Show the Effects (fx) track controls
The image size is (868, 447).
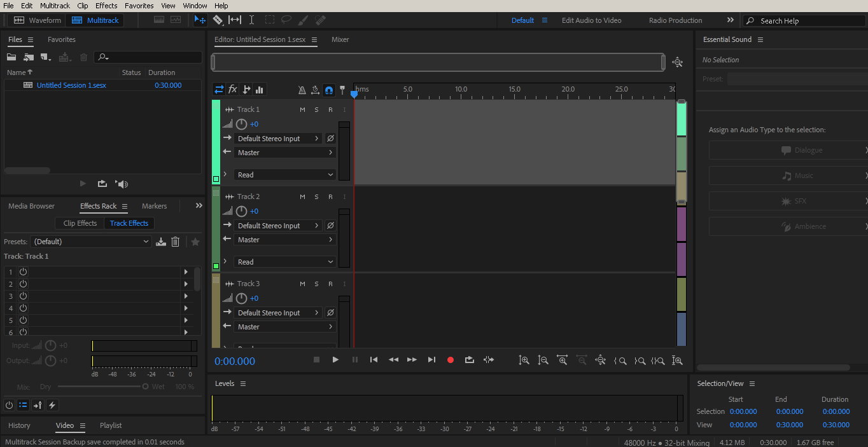click(x=233, y=90)
